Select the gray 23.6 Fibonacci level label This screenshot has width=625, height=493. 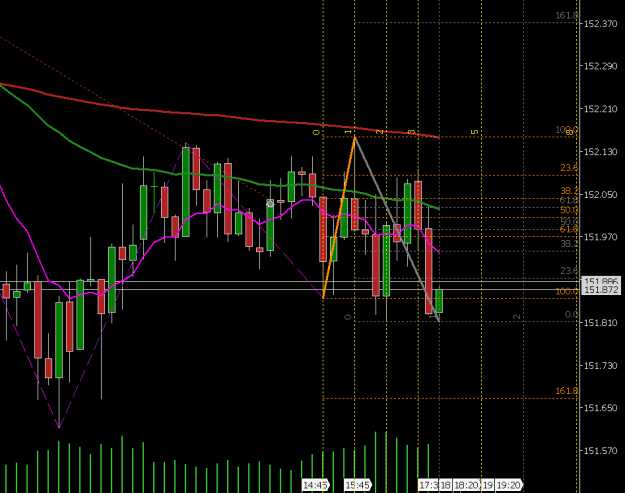click(569, 271)
